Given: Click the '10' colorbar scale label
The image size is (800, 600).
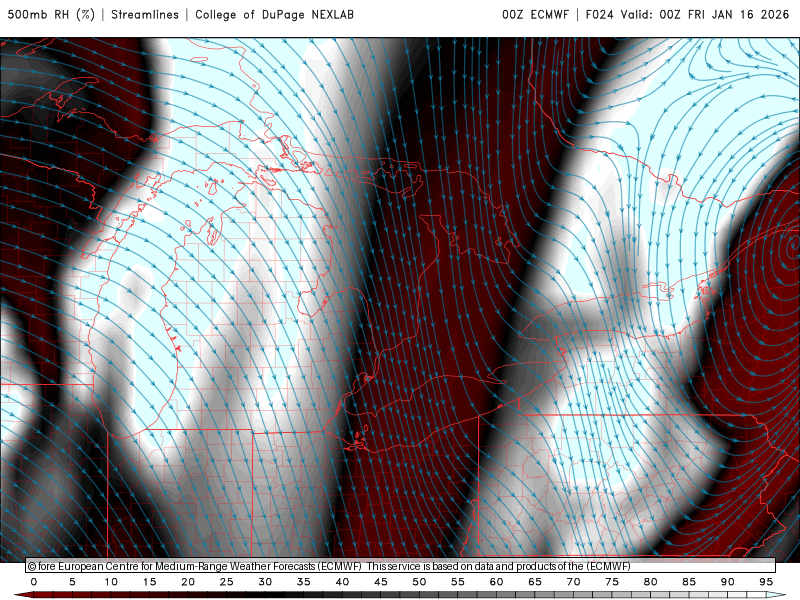Looking at the screenshot, I should click(x=111, y=582).
